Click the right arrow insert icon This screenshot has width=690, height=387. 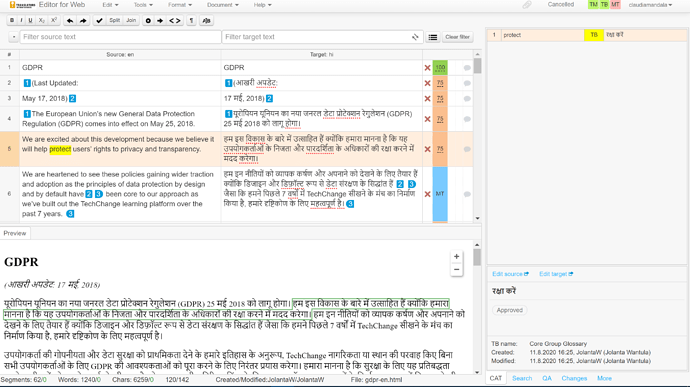point(160,21)
